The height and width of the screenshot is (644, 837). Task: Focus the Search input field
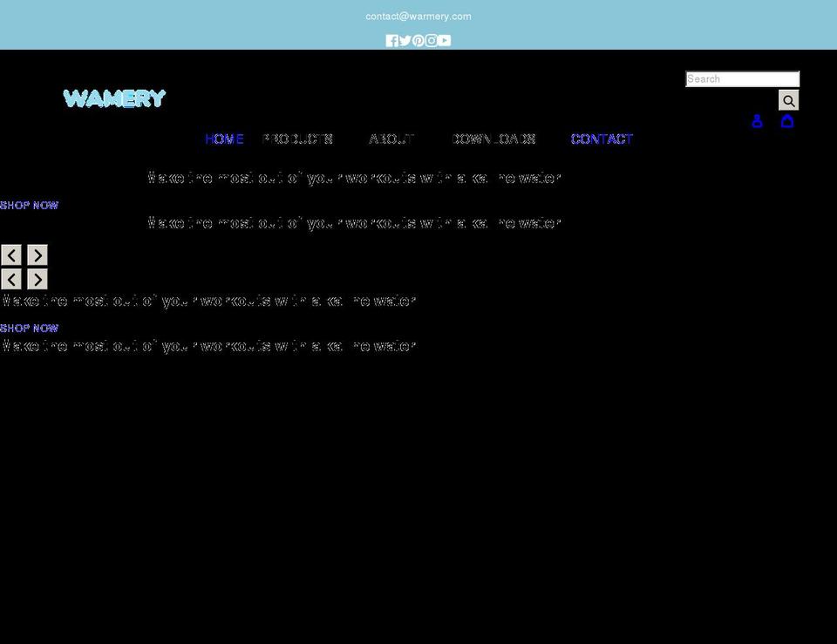[743, 79]
